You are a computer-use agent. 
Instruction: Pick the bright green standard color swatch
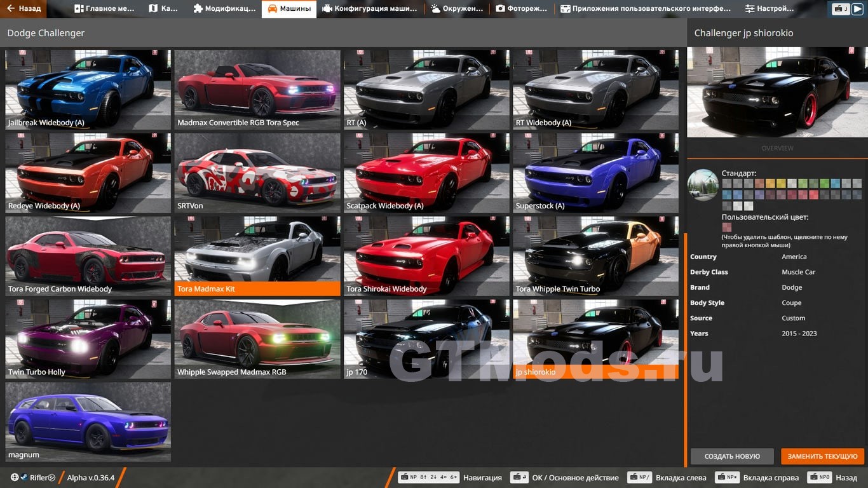pos(825,184)
